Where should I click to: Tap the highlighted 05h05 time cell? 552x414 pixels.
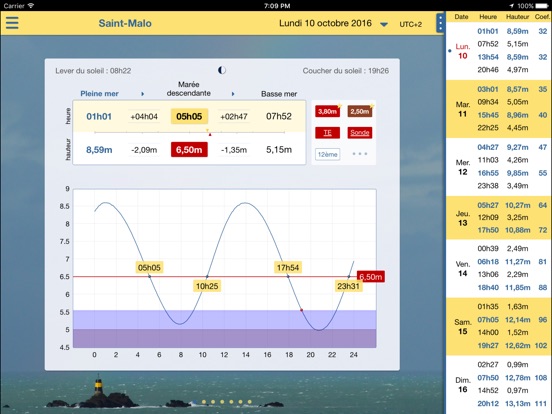point(189,117)
